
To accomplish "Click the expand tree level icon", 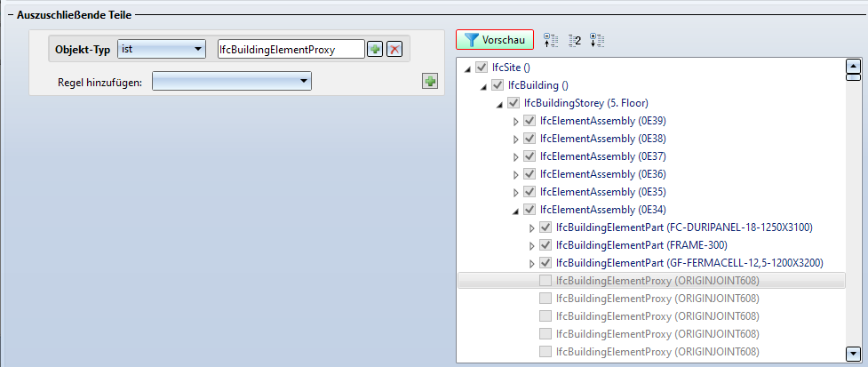I will tap(597, 40).
